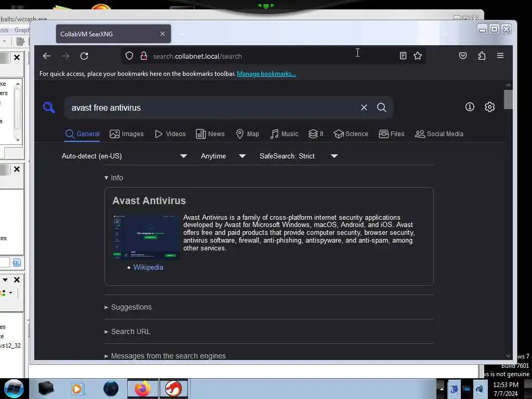This screenshot has width=532, height=399.
Task: Open Firefox from the taskbar
Action: click(142, 389)
